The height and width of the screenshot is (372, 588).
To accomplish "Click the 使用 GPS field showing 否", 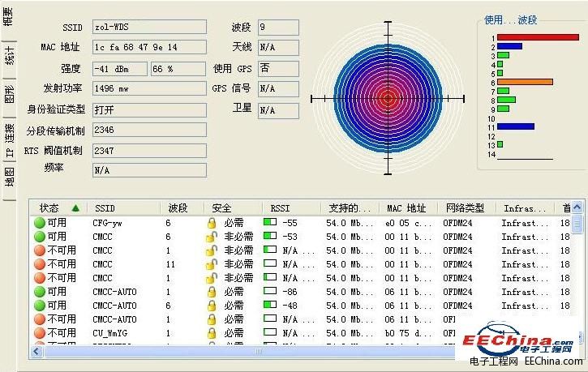I will [x=279, y=69].
